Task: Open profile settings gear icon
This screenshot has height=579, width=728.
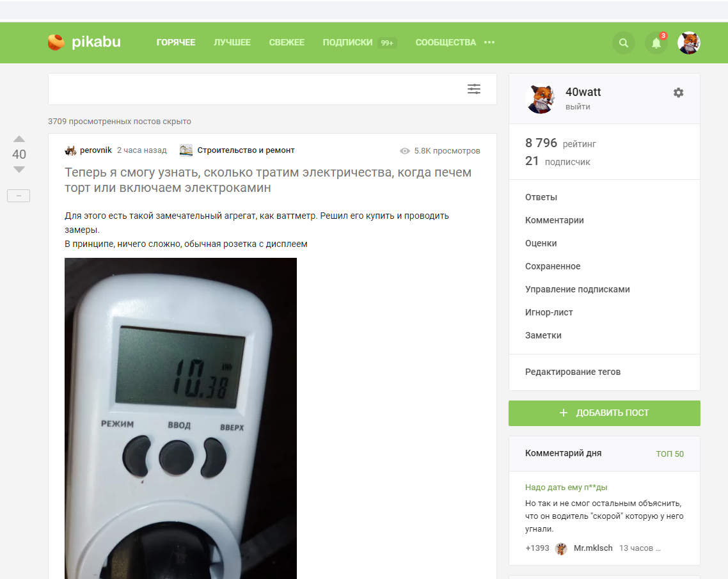Action: (678, 92)
